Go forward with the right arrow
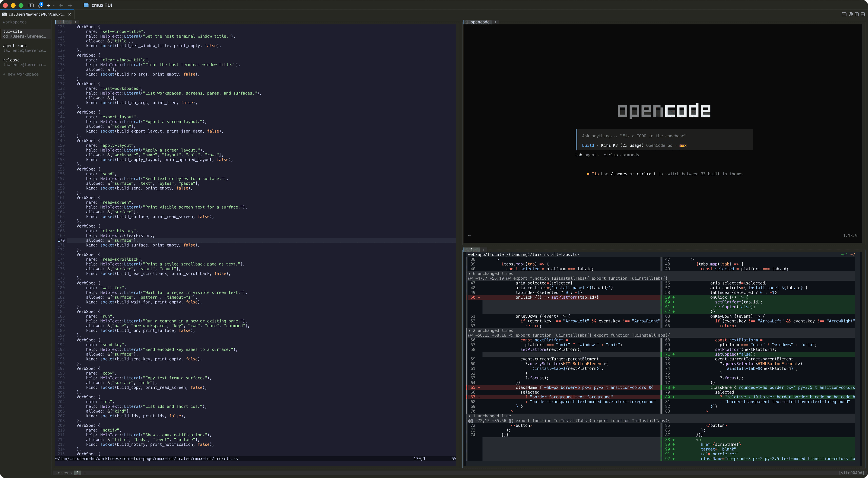The height and width of the screenshot is (478, 868). [x=70, y=5]
